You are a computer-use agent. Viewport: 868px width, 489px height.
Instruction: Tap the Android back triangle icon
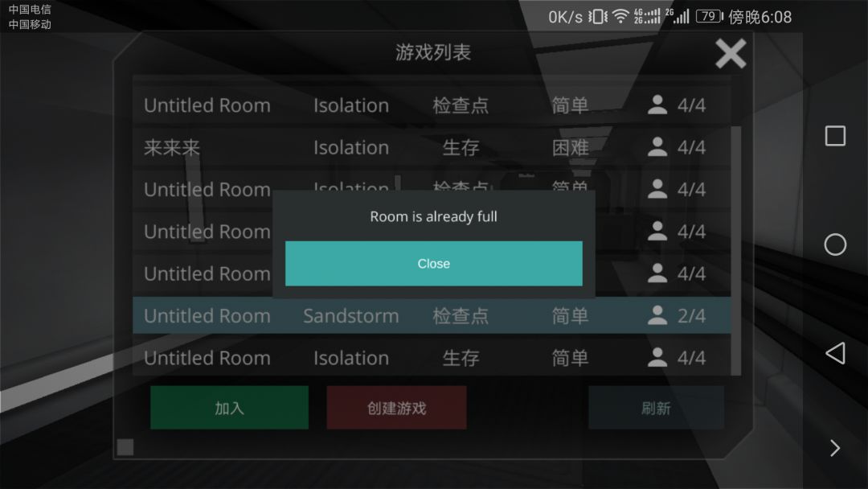[x=835, y=353]
